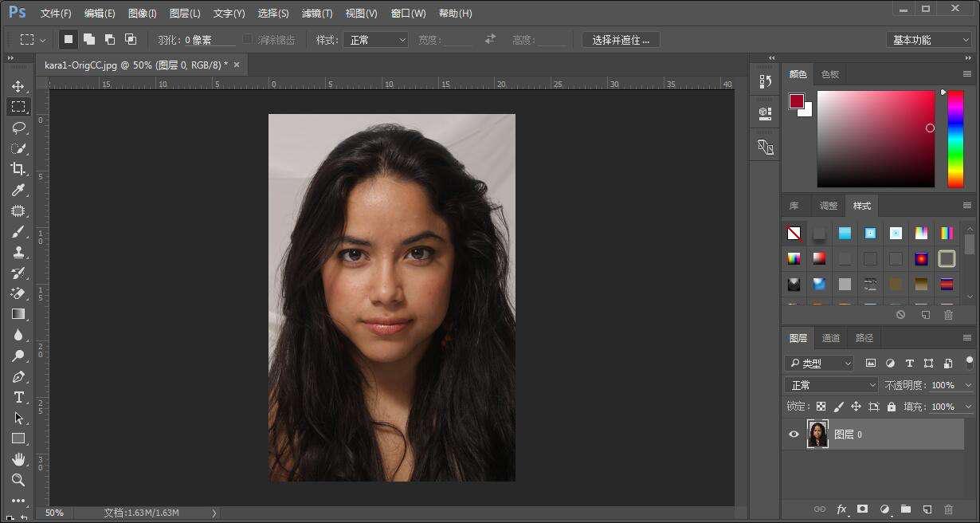Select the Move tool
The width and height of the screenshot is (980, 523).
pyautogui.click(x=19, y=86)
